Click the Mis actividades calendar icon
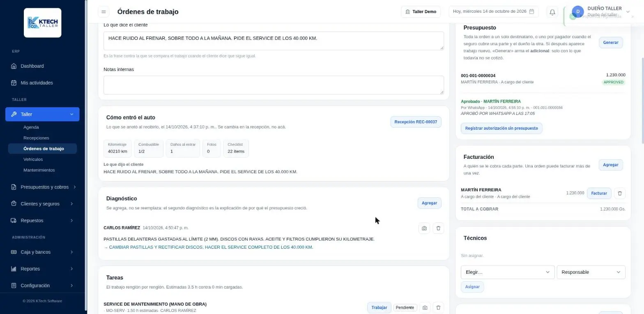Viewport: 644px width, 314px height. [14, 83]
